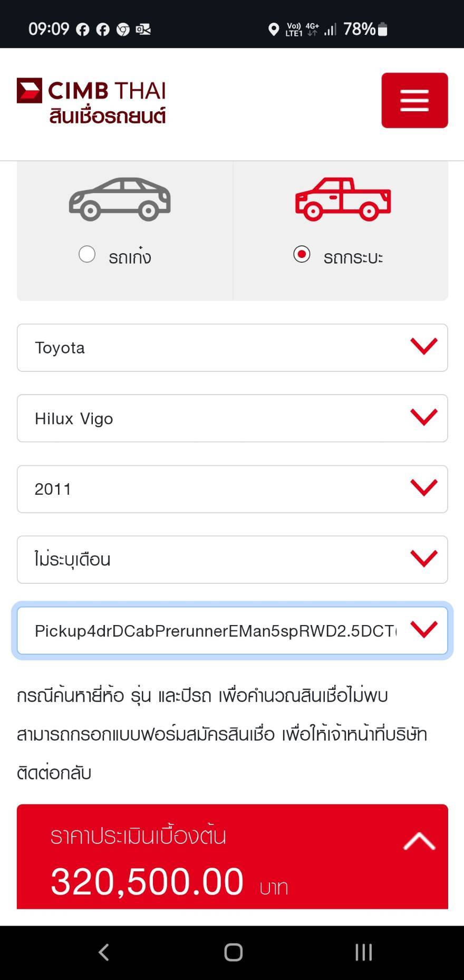464x980 pixels.
Task: Open the Hilux Vigo model dropdown
Action: (232, 418)
